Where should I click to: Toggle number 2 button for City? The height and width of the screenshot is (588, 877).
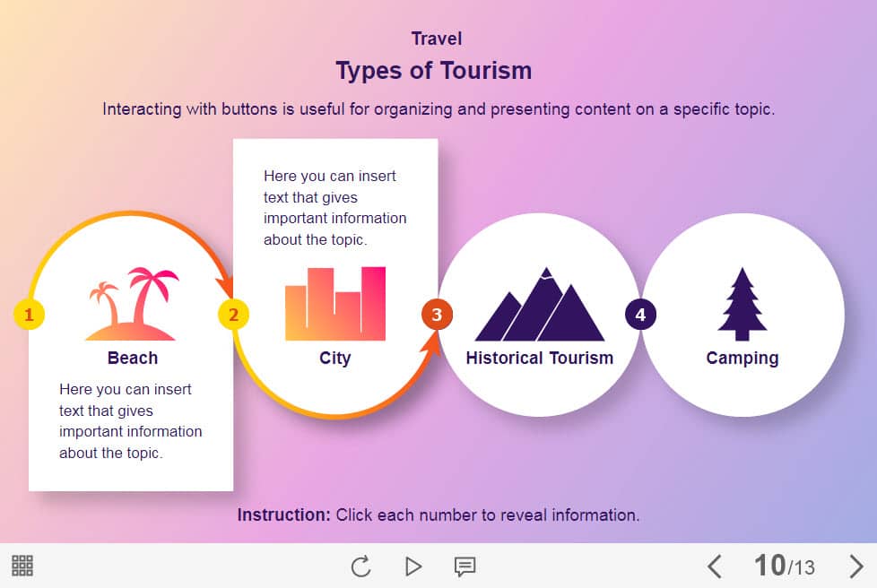click(233, 315)
